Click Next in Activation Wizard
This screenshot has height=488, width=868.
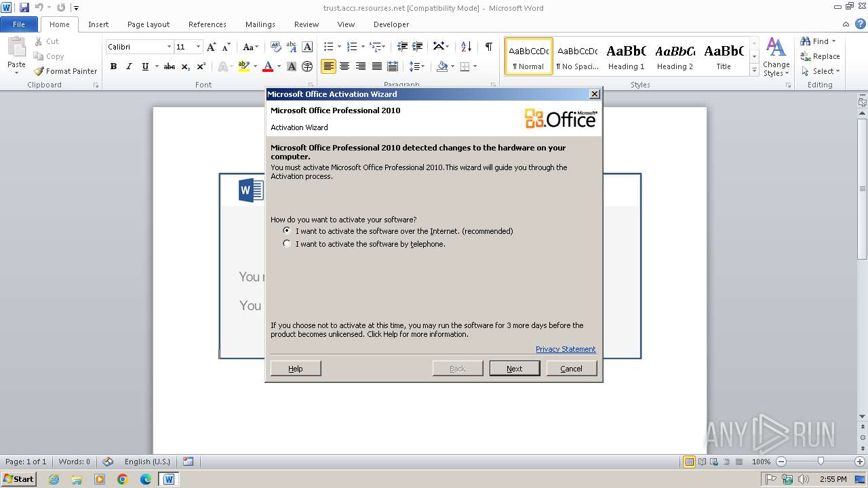[x=515, y=368]
